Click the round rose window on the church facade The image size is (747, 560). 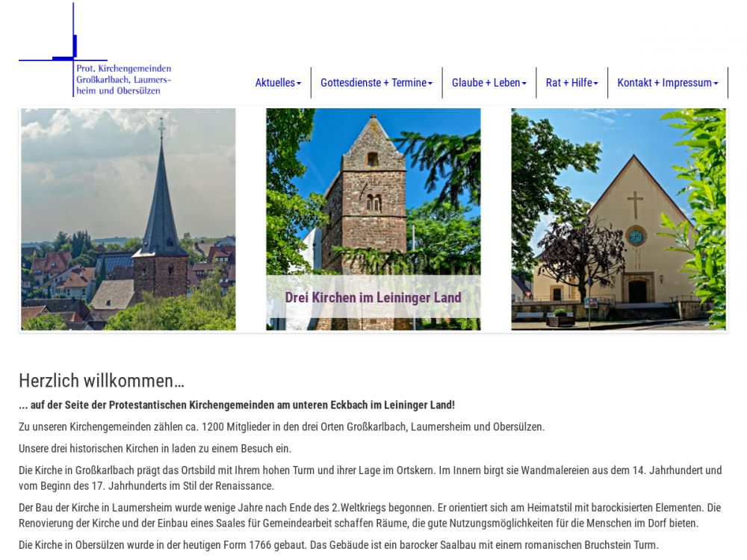[636, 236]
